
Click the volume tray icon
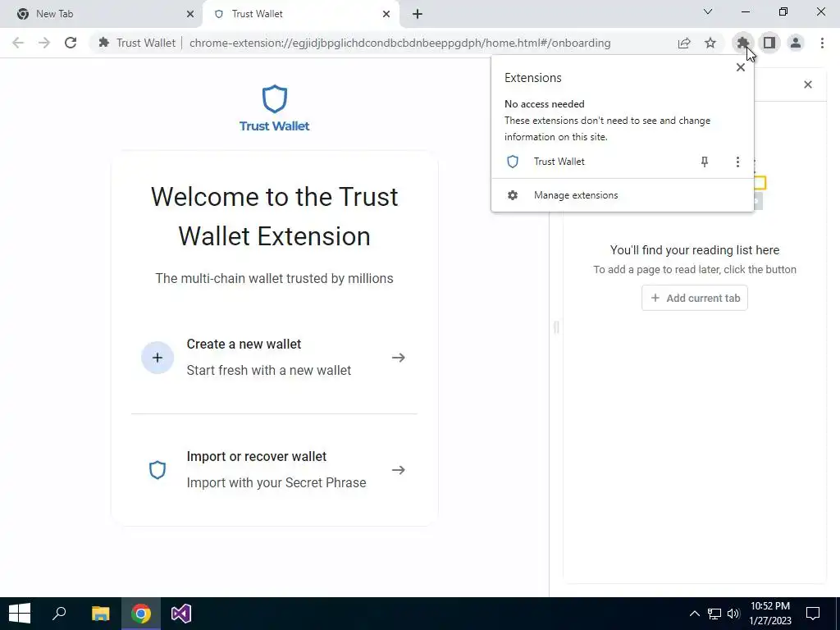[x=733, y=614]
